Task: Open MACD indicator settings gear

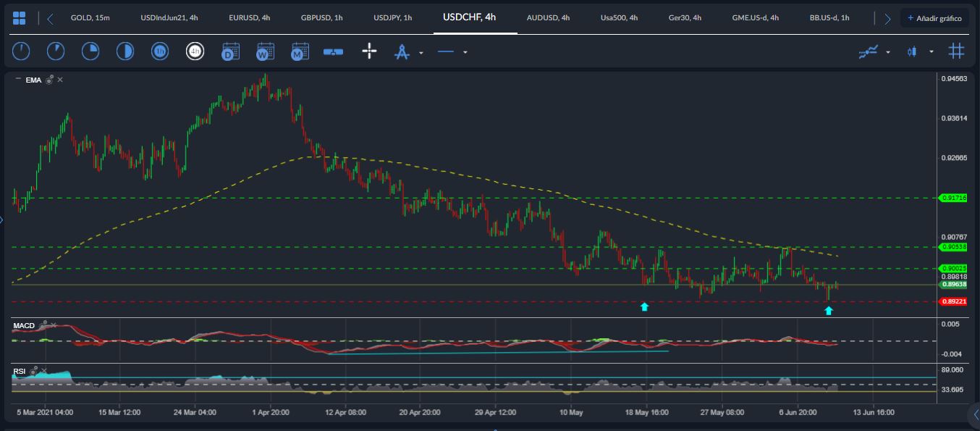Action: (x=43, y=325)
